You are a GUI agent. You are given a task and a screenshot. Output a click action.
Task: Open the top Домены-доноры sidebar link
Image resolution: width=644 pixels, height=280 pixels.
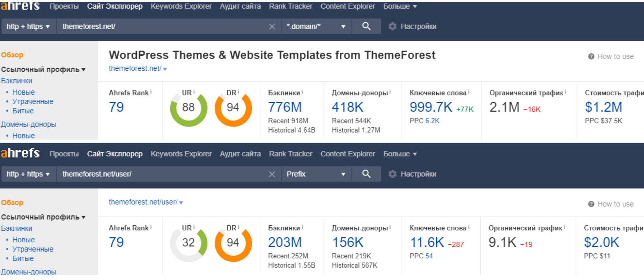coord(29,124)
